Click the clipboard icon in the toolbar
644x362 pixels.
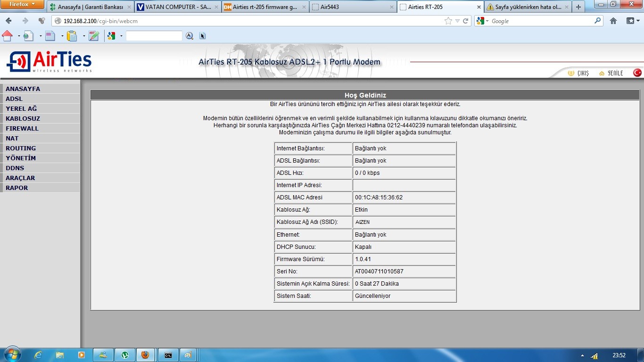[x=72, y=35]
